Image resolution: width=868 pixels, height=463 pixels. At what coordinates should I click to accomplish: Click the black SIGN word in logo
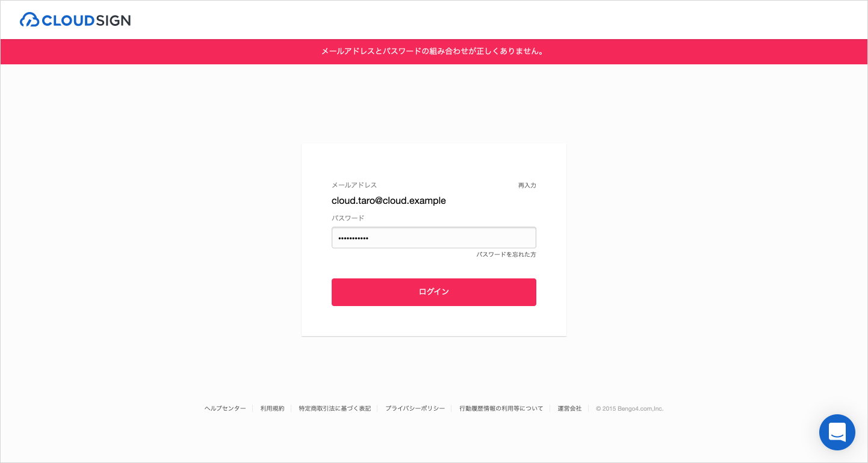click(x=113, y=20)
